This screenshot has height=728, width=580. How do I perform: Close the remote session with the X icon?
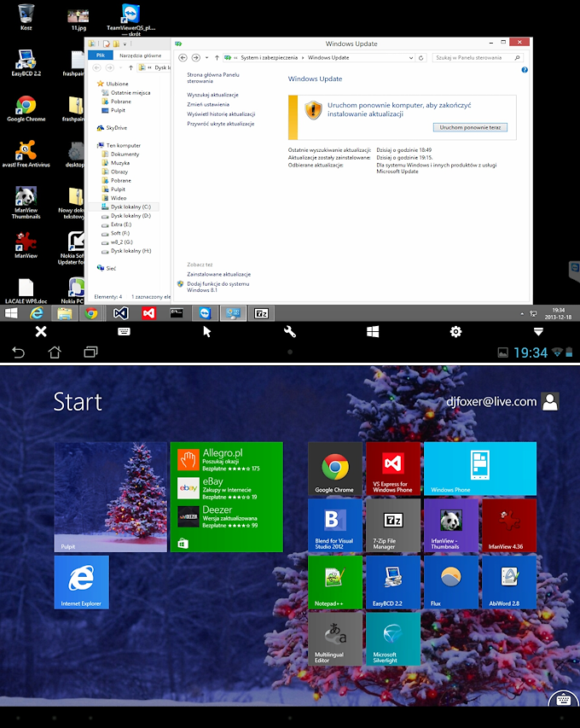tap(41, 331)
